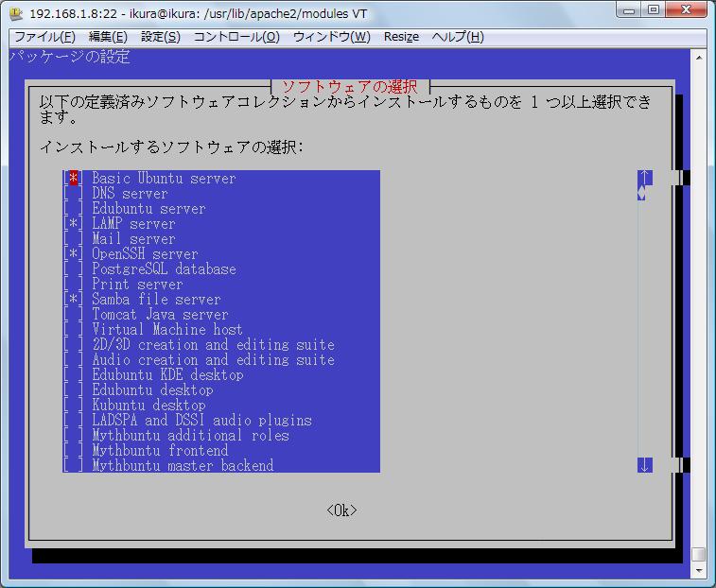The image size is (716, 588).
Task: Click the list scroll position diamond marker
Action: (x=641, y=193)
